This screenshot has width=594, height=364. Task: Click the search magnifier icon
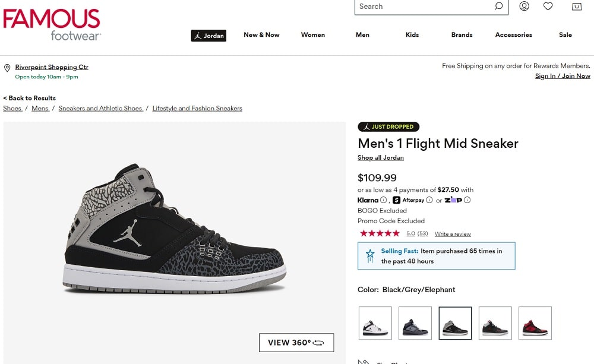tap(499, 7)
